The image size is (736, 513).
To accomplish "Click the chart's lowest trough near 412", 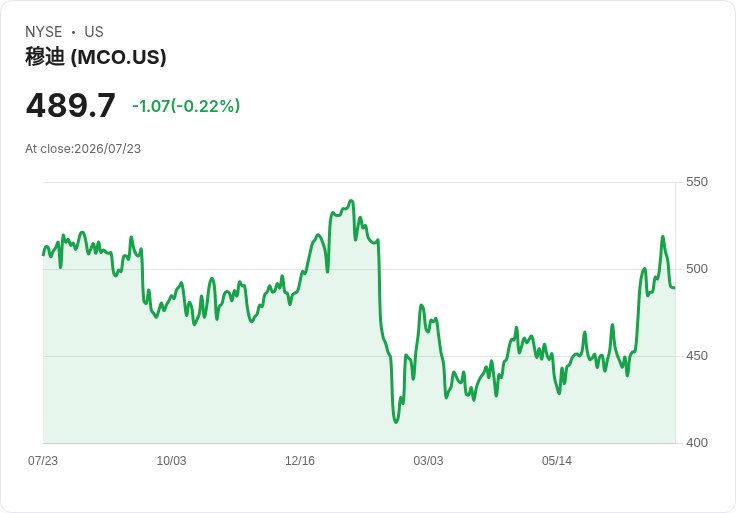I will [x=396, y=422].
